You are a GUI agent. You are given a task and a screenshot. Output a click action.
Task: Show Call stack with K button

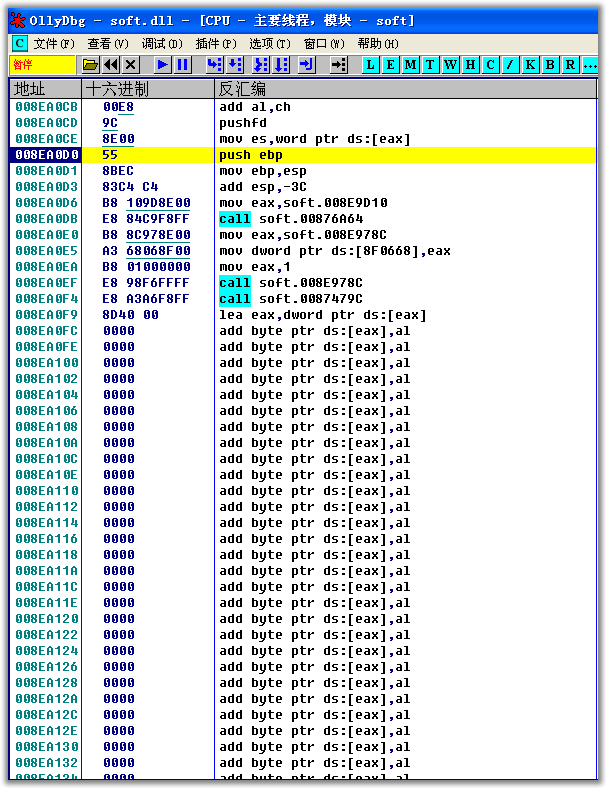pyautogui.click(x=530, y=64)
